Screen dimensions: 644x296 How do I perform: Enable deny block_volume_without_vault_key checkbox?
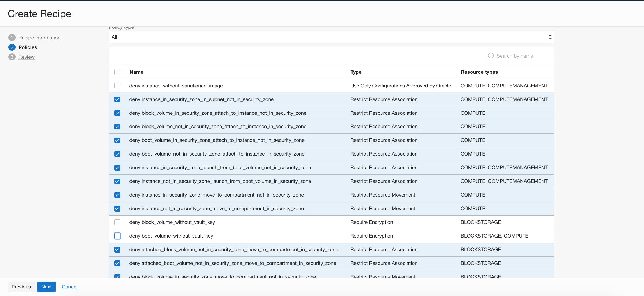click(x=117, y=222)
